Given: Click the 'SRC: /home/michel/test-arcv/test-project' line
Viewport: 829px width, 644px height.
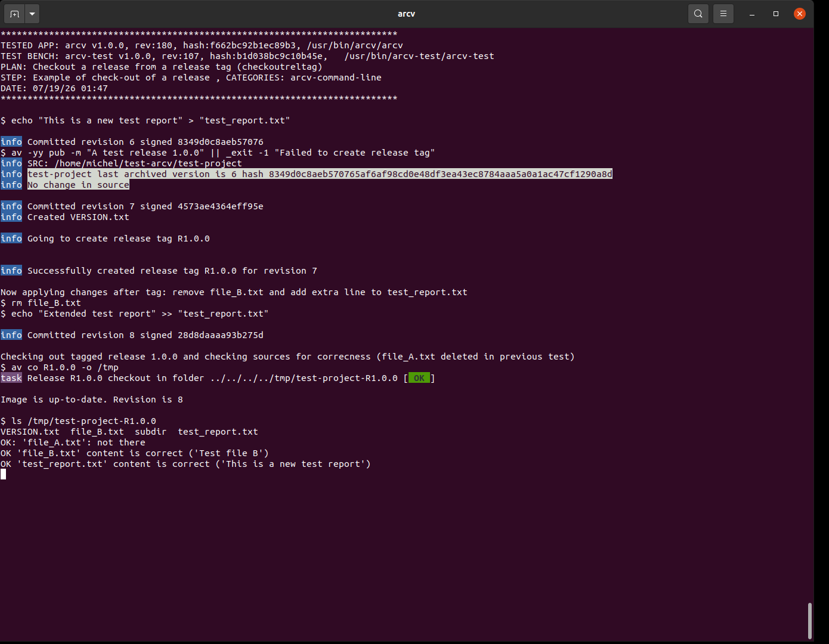Looking at the screenshot, I should point(135,163).
